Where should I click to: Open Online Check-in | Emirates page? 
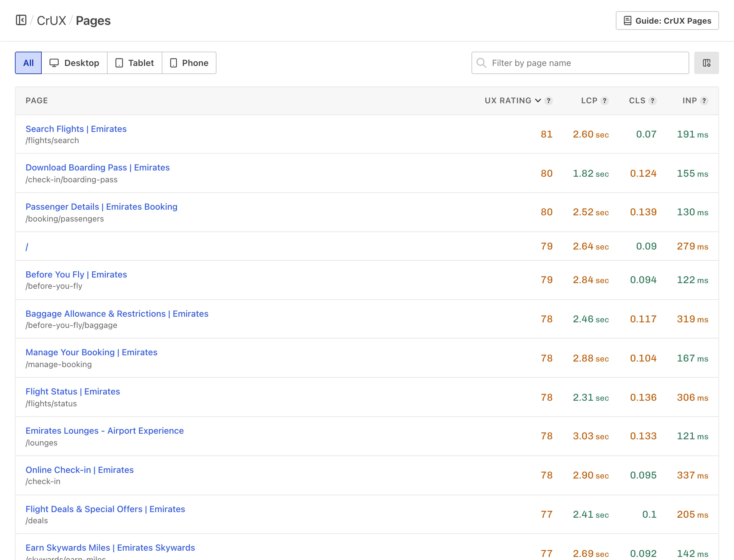(x=80, y=469)
